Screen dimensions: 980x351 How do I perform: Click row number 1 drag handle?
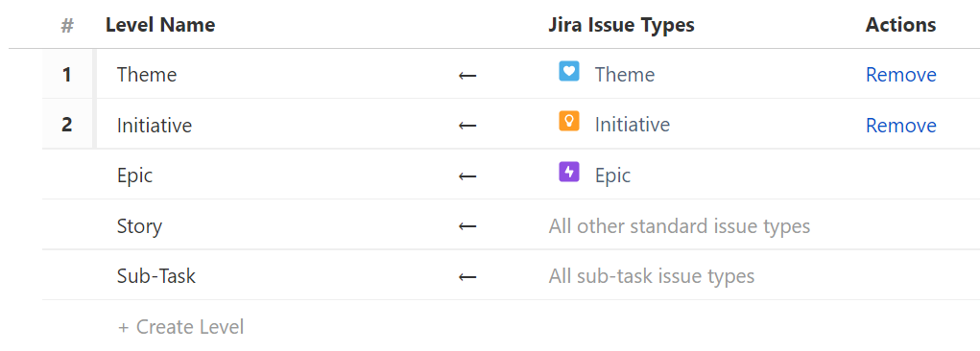pyautogui.click(x=67, y=75)
